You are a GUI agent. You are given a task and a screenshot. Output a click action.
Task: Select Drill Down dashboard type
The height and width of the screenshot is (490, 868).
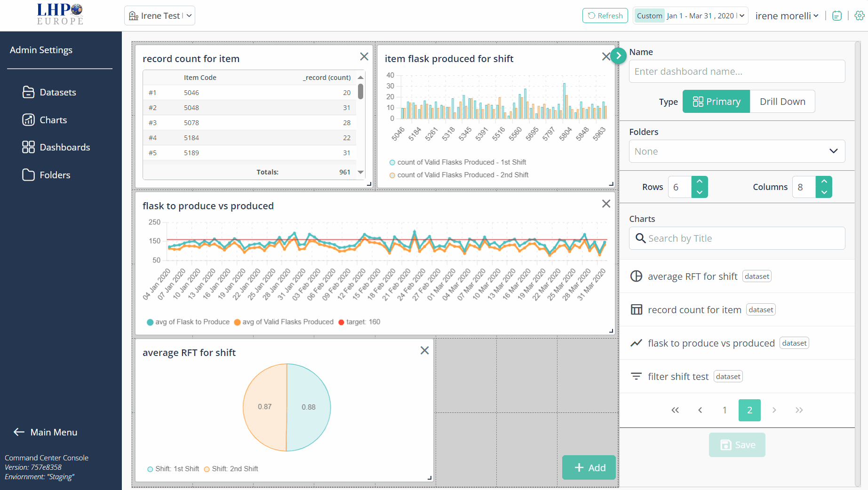coord(782,102)
